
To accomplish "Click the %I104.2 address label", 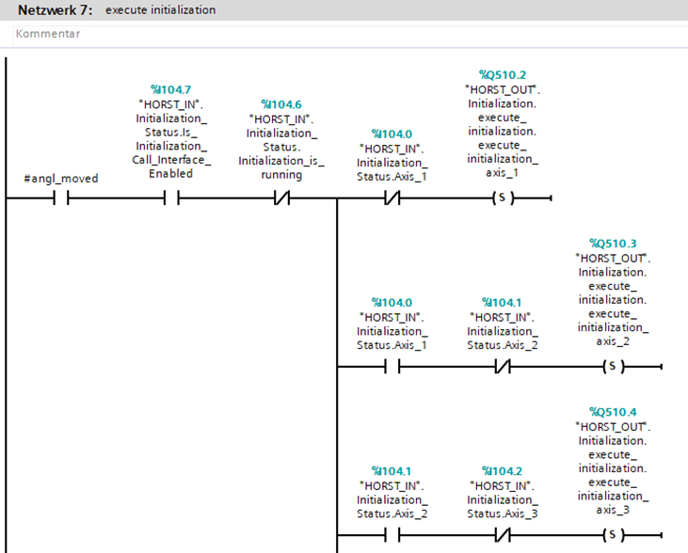I will click(502, 471).
